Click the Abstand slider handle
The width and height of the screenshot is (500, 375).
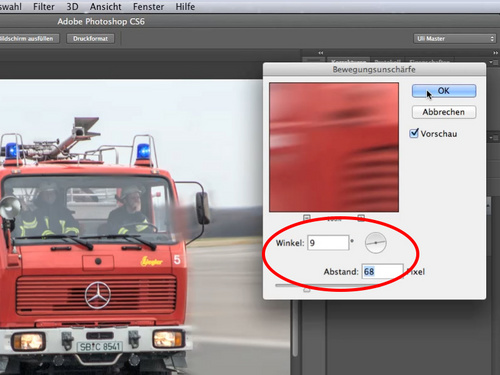point(307,289)
